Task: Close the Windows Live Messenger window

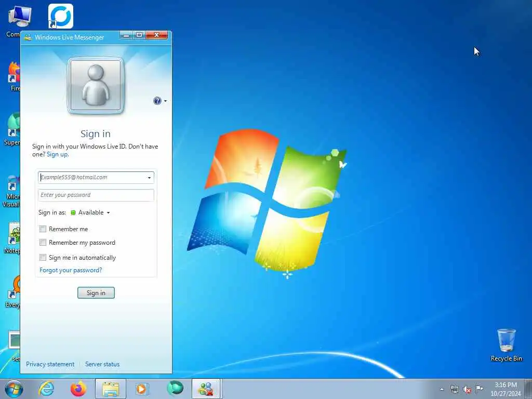Action: point(156,35)
